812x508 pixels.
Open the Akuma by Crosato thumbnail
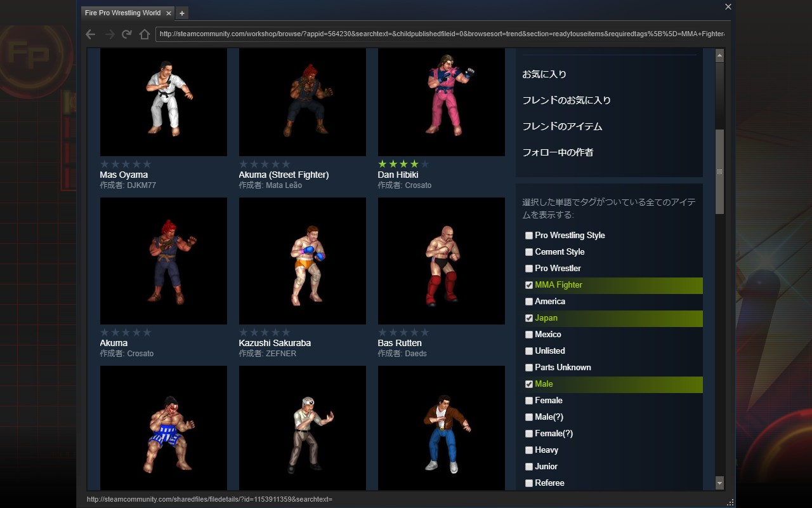pyautogui.click(x=164, y=261)
